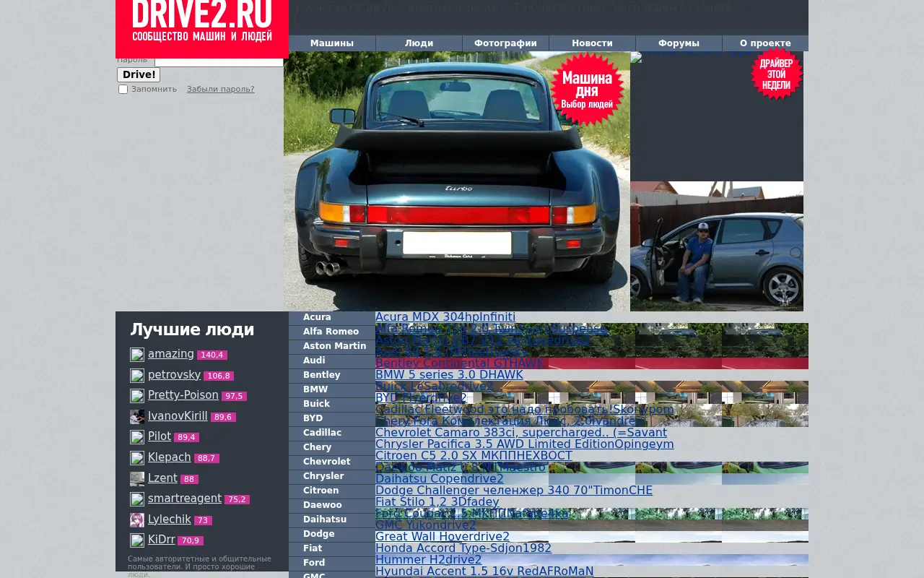Screen dimensions: 924x578
Task: Open the 'Машины' menu tab
Action: pos(332,43)
